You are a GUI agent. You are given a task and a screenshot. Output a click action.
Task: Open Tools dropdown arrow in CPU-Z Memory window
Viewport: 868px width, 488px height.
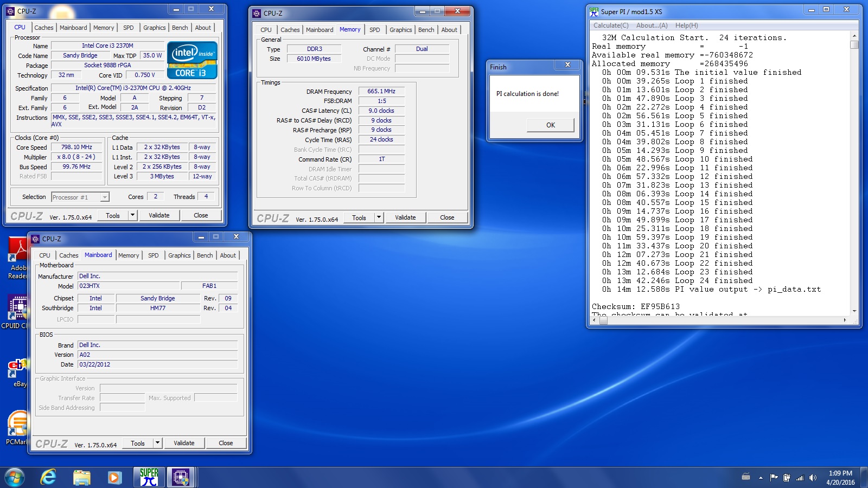point(379,217)
